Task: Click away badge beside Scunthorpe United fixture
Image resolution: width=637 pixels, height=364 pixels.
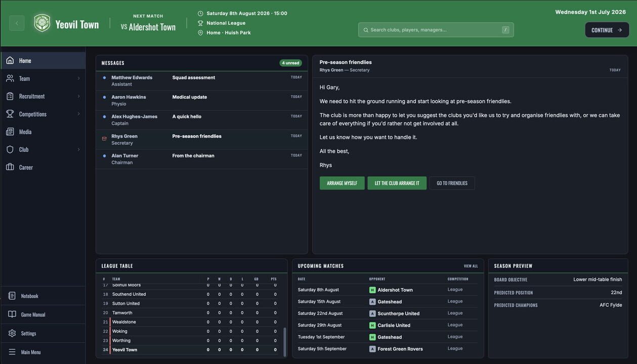Action: point(372,313)
